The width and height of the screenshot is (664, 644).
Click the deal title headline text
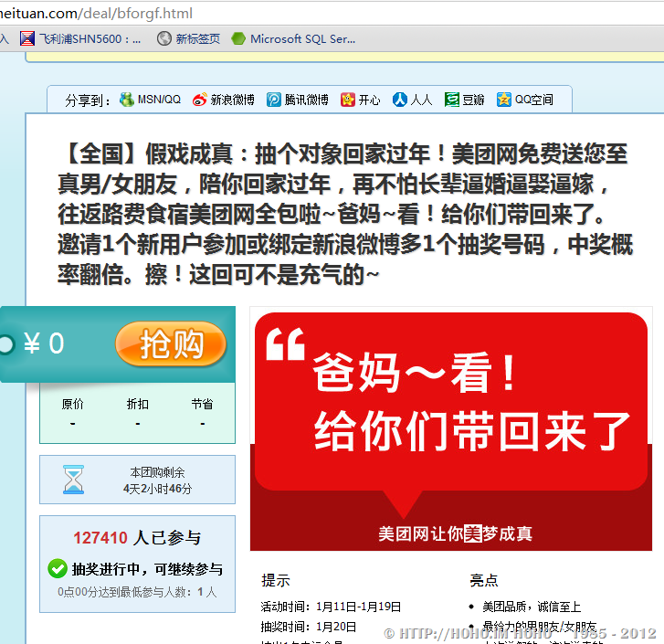pyautogui.click(x=345, y=215)
